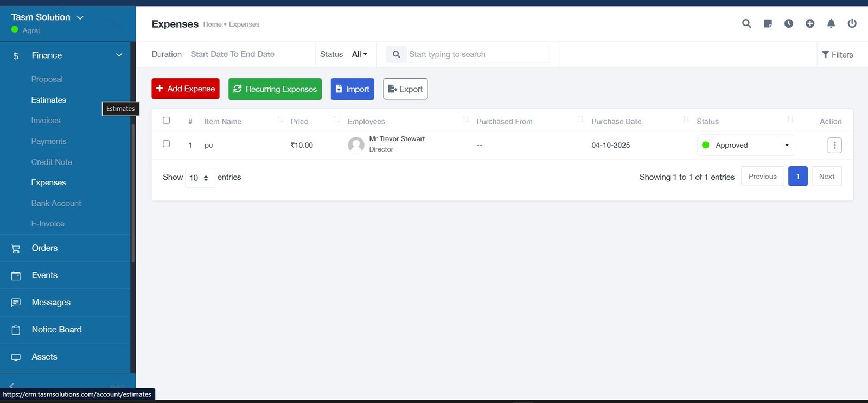Click the pc item name cell
Viewport: 868px width, 403px height.
pos(208,146)
